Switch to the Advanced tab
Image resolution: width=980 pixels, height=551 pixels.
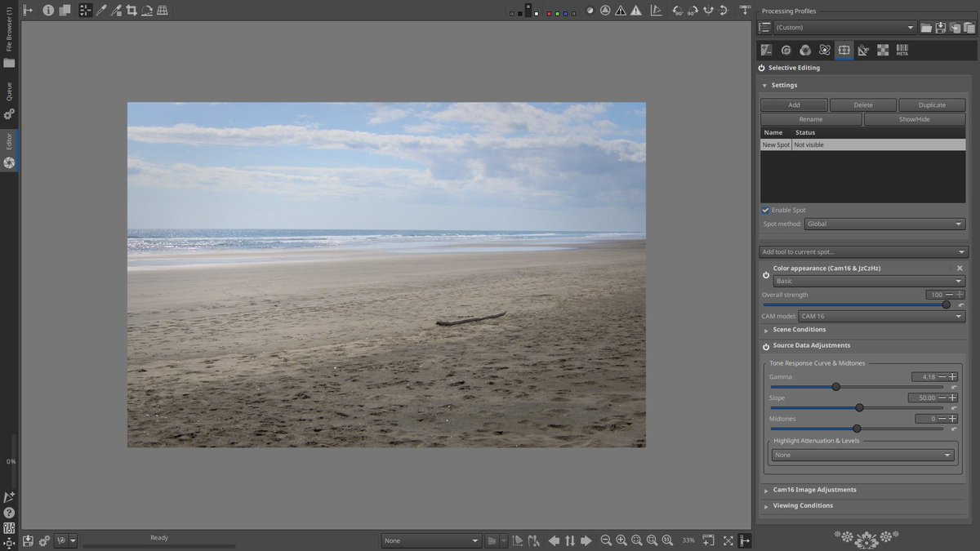click(825, 50)
